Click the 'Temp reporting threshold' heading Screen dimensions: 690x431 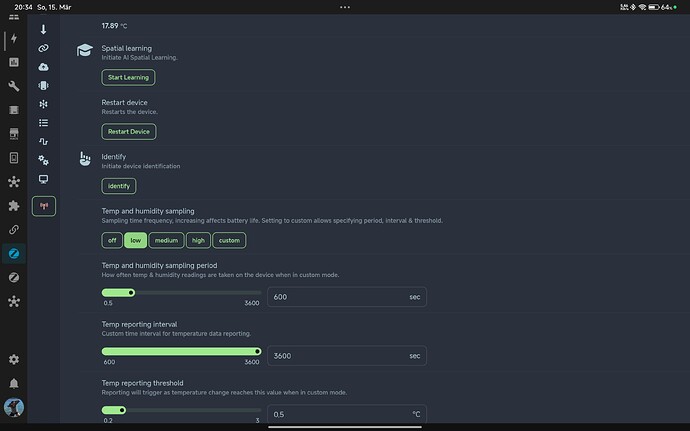point(143,383)
